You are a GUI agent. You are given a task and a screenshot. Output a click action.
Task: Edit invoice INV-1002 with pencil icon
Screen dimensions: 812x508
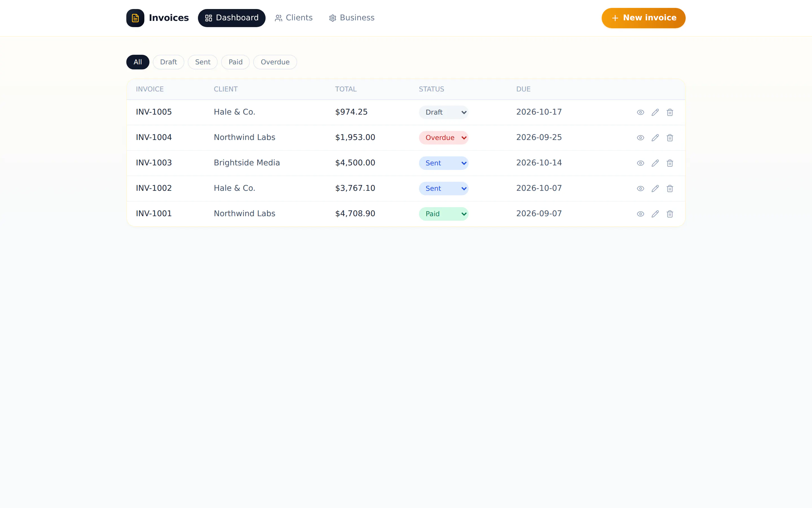(655, 189)
